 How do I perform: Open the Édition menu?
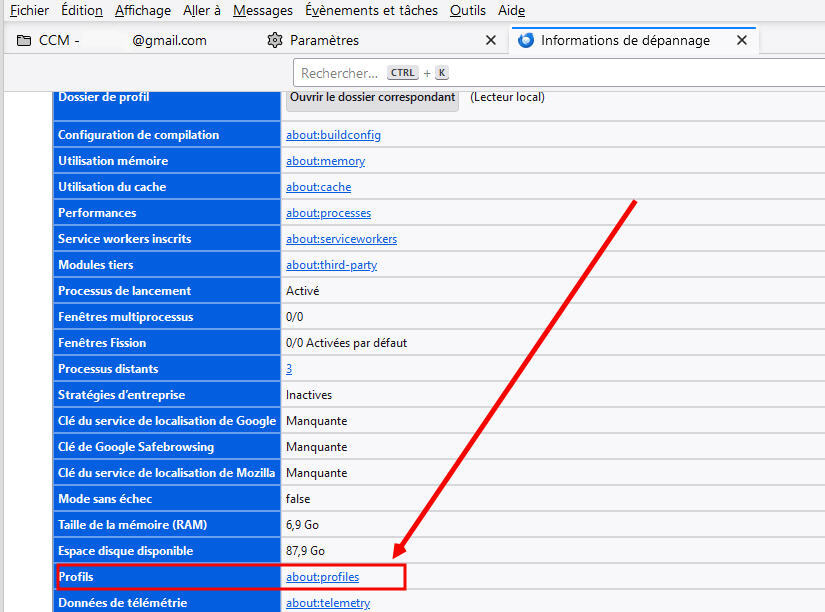pyautogui.click(x=82, y=11)
